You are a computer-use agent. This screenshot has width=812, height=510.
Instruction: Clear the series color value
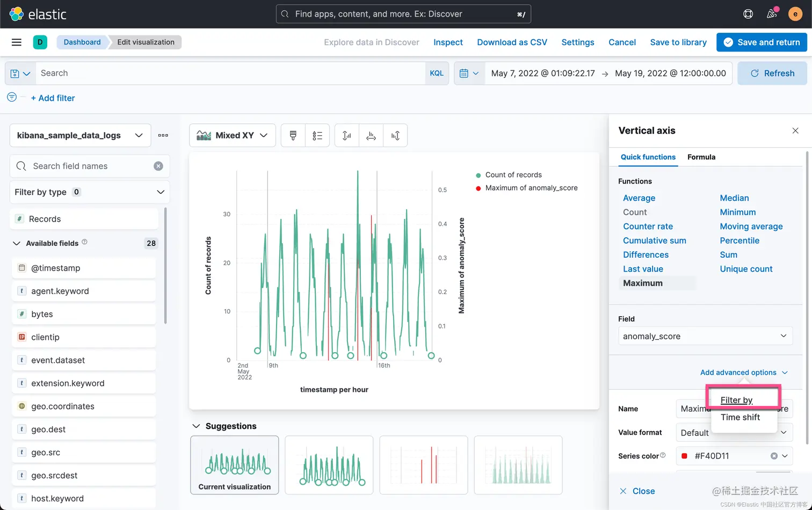click(774, 456)
